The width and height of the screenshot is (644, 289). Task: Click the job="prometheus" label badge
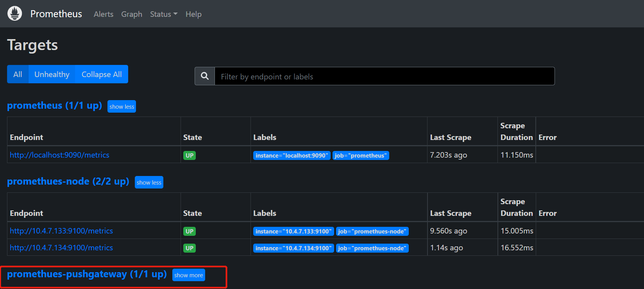click(x=361, y=156)
